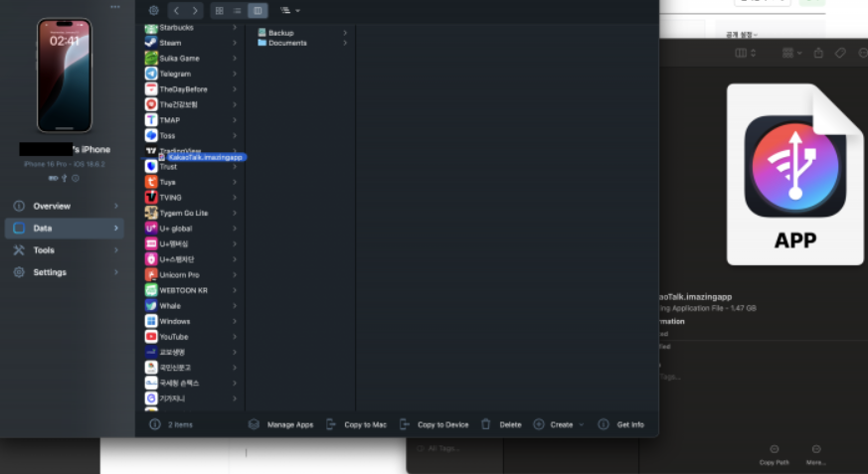Click the Starbucks row text

[177, 28]
